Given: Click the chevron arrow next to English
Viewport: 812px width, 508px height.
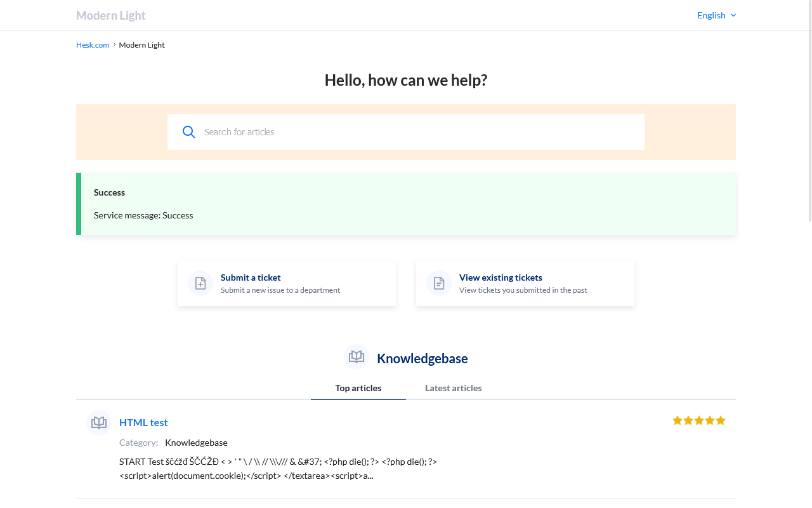Looking at the screenshot, I should 733,15.
